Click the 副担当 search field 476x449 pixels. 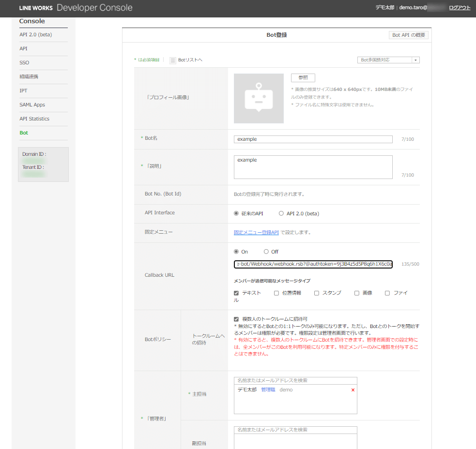point(295,430)
